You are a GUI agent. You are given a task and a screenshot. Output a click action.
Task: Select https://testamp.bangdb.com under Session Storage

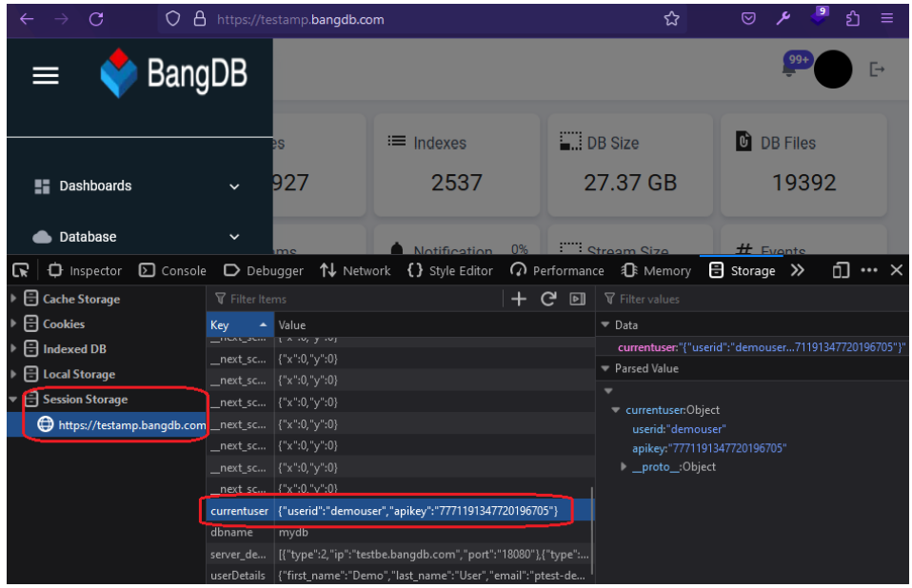click(132, 425)
